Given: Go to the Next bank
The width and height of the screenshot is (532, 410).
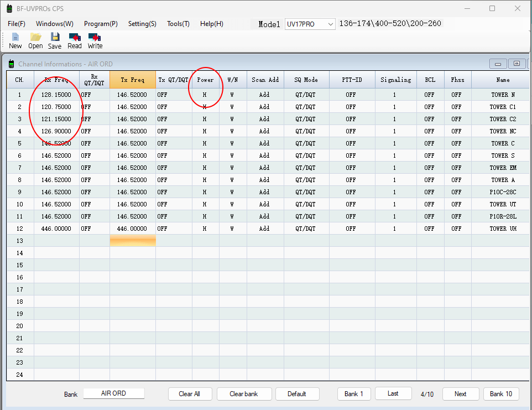Looking at the screenshot, I should (x=460, y=394).
